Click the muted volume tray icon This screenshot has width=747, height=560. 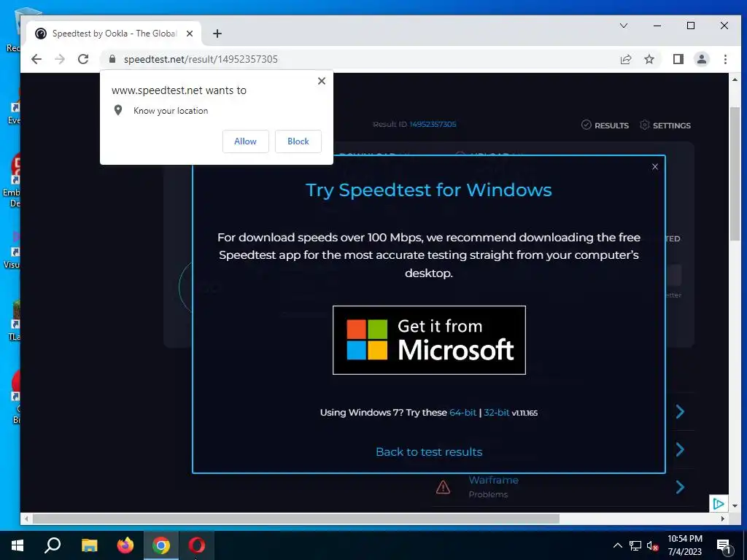[x=653, y=545]
